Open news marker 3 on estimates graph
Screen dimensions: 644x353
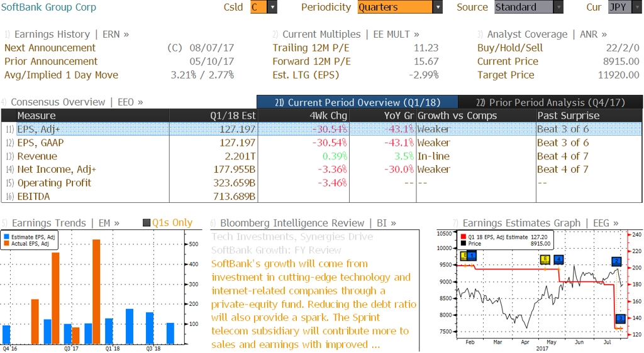pyautogui.click(x=620, y=318)
